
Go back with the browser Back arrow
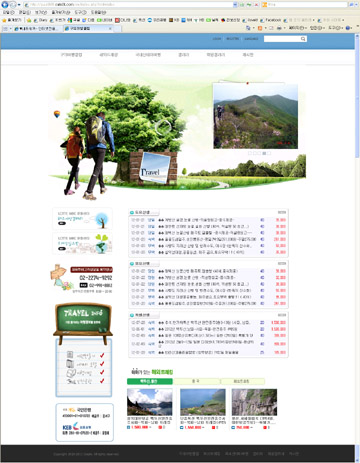(5, 5)
